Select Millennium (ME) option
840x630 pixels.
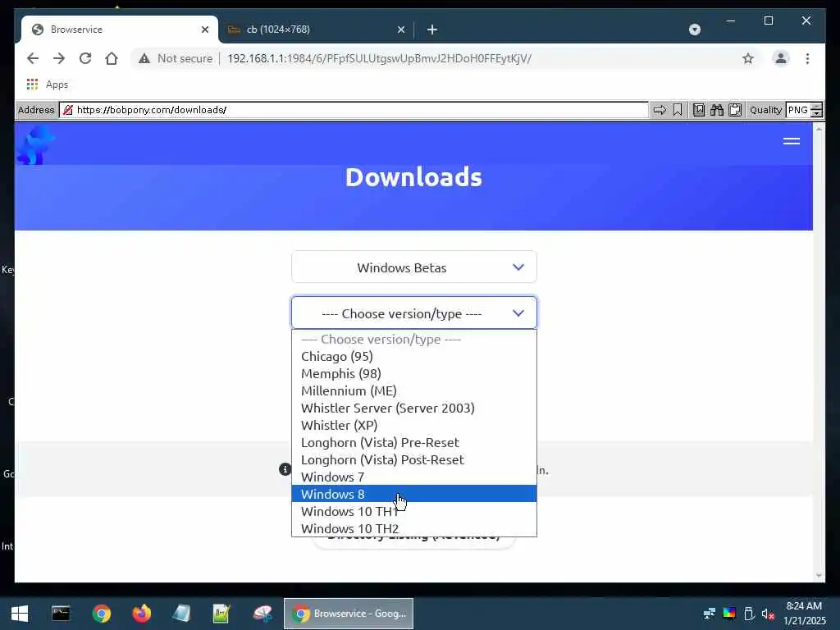(414, 390)
